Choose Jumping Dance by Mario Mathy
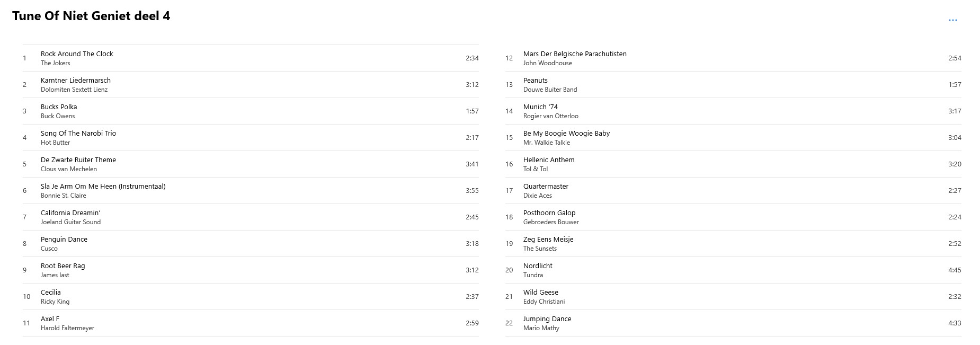 (x=733, y=323)
